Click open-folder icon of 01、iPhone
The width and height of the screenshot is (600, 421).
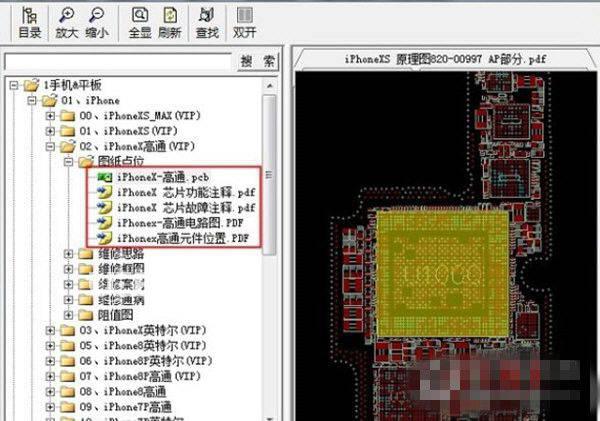click(x=49, y=100)
